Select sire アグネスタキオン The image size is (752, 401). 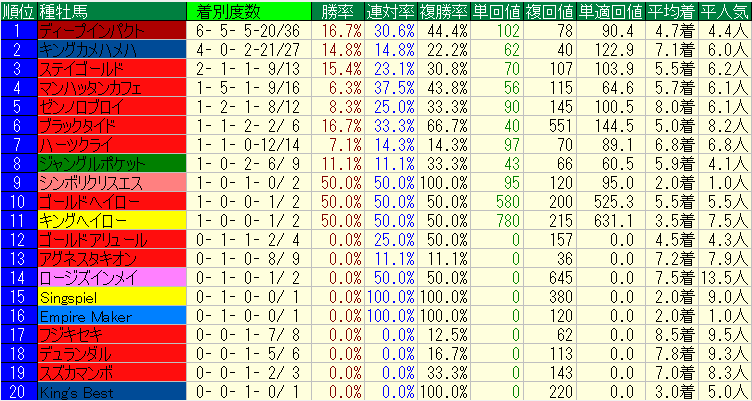(112, 260)
